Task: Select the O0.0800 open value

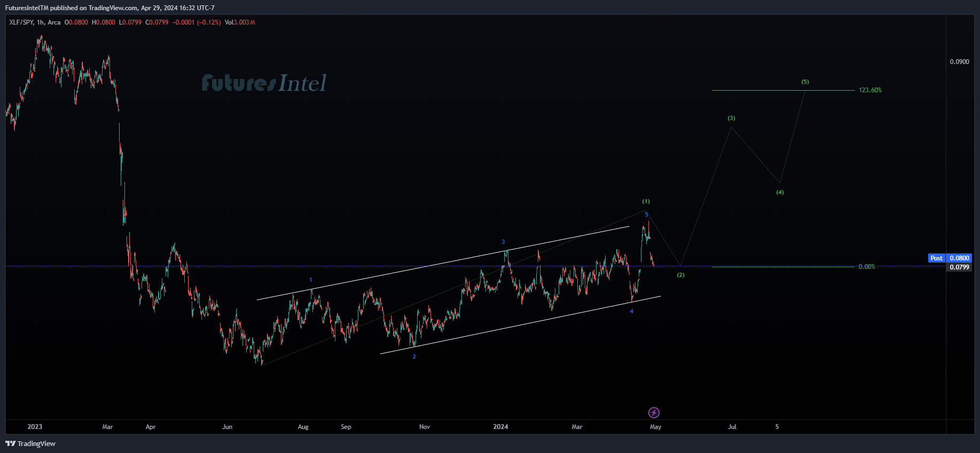Action: click(x=76, y=22)
